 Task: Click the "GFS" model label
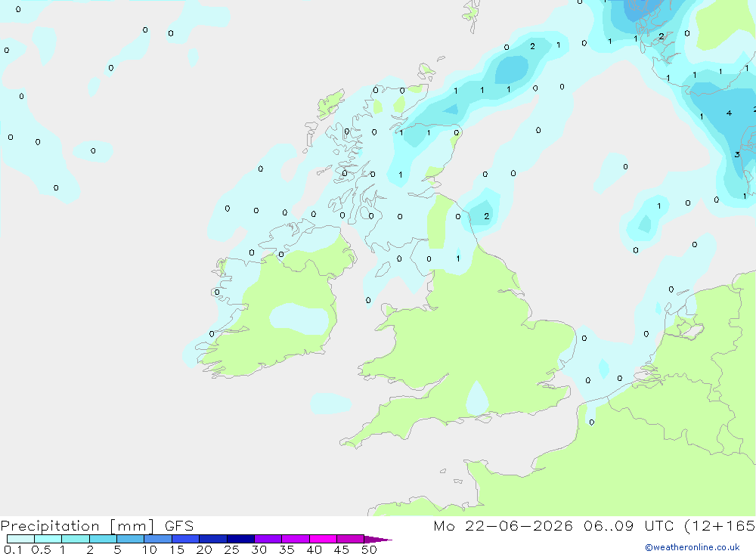pos(179,526)
